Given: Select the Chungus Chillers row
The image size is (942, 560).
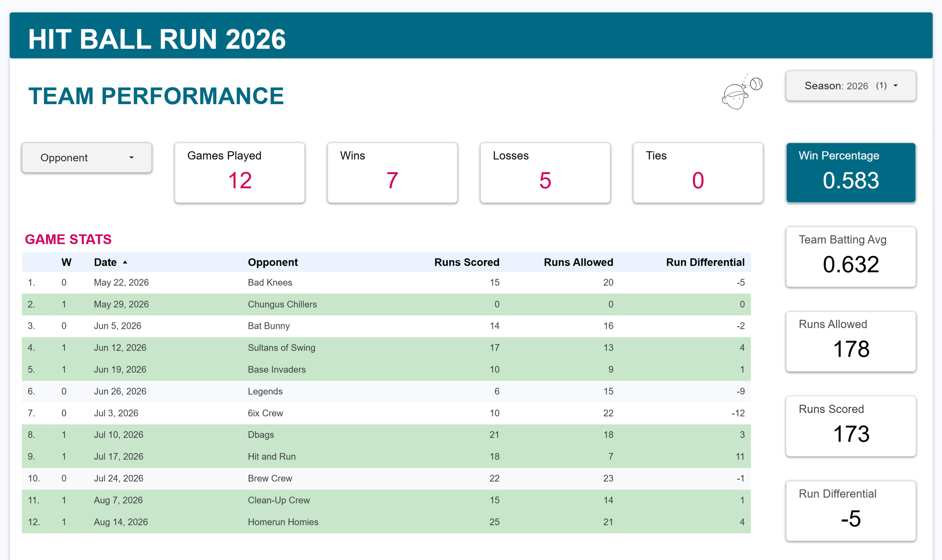Looking at the screenshot, I should pyautogui.click(x=386, y=304).
